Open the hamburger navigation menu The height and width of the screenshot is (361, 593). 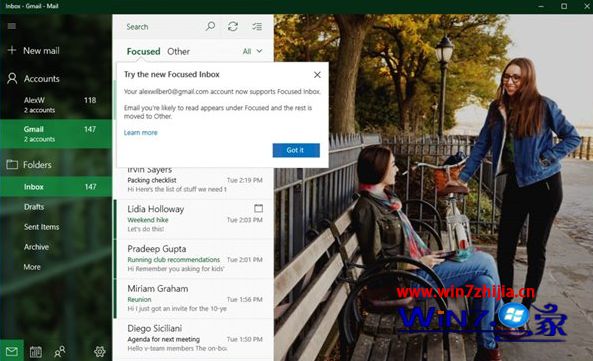(12, 26)
